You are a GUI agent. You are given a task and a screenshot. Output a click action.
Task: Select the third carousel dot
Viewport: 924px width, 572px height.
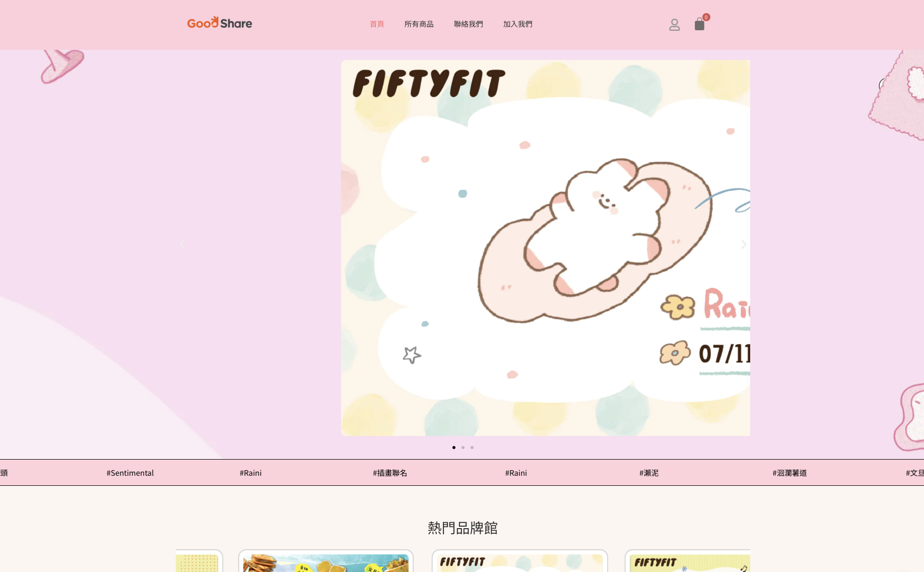[472, 448]
